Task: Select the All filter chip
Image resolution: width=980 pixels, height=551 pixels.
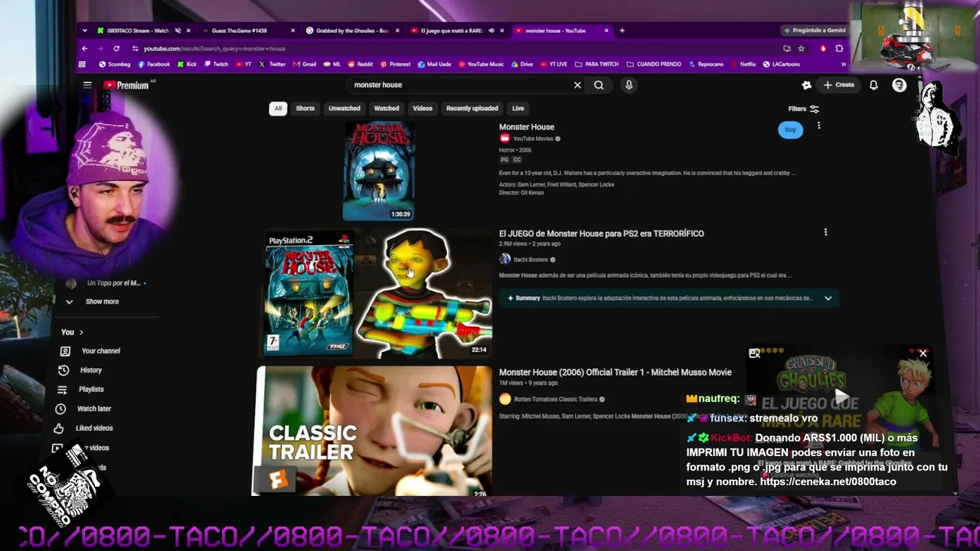Action: click(278, 108)
